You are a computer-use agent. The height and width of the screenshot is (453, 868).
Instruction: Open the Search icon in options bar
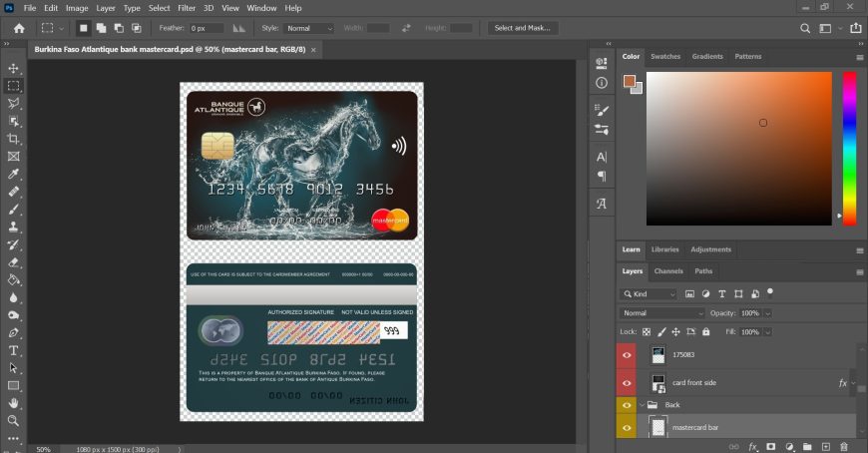pos(805,28)
